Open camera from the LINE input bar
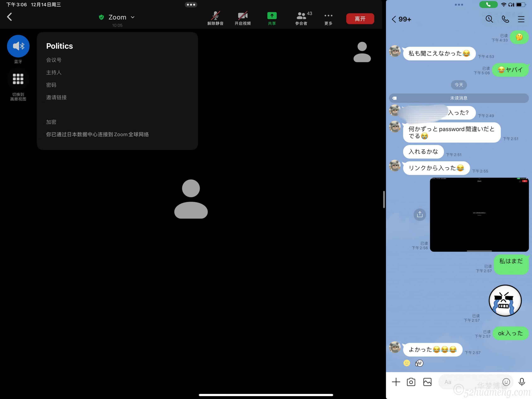 [x=411, y=382]
